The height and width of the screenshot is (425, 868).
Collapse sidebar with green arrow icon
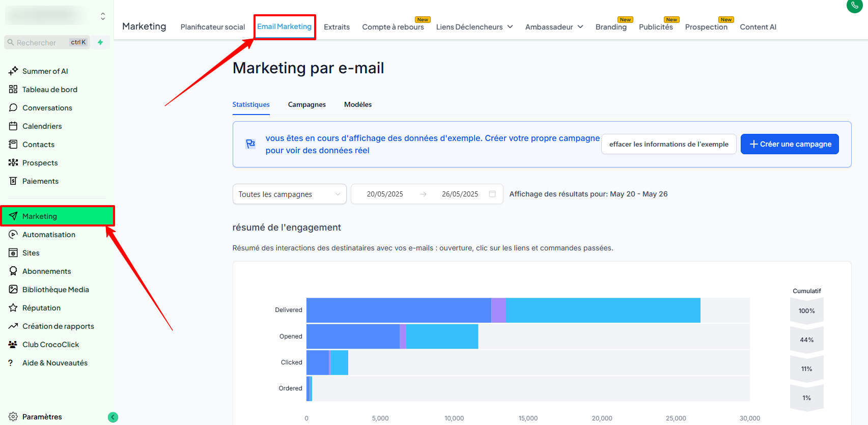pos(113,417)
